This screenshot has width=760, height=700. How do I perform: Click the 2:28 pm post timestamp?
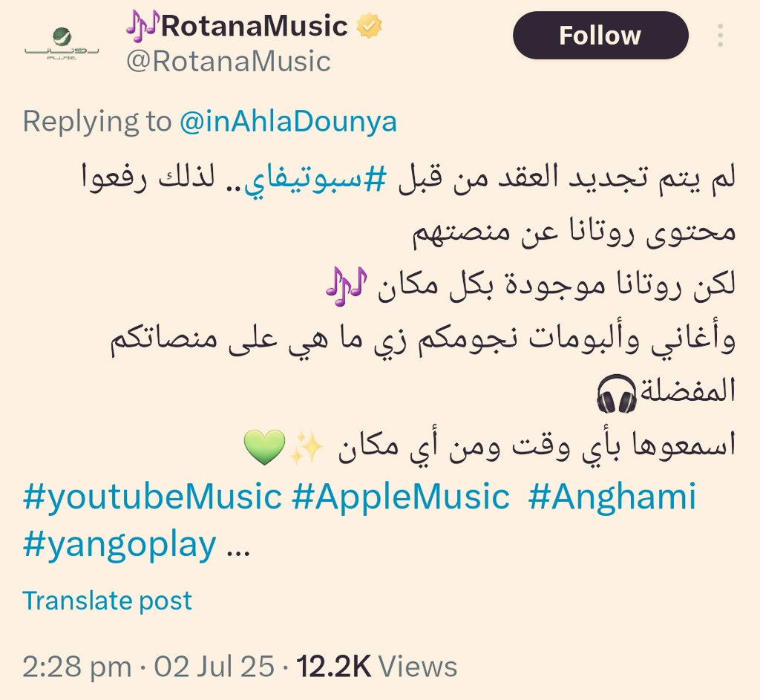(x=77, y=667)
